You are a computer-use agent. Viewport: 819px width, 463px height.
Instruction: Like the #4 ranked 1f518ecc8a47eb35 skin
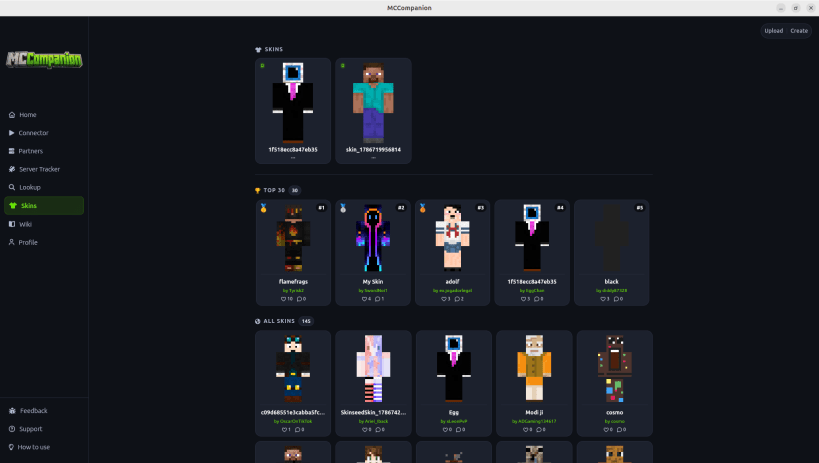(523, 299)
